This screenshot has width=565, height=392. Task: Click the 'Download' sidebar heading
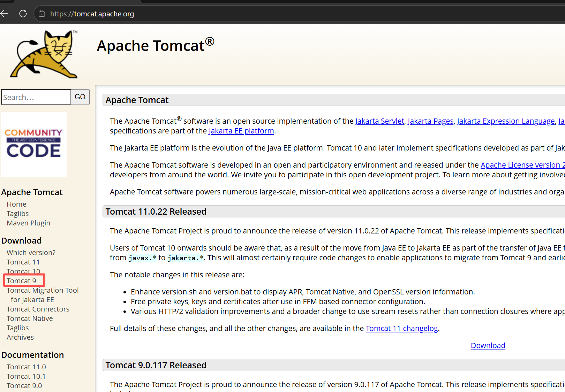click(22, 240)
